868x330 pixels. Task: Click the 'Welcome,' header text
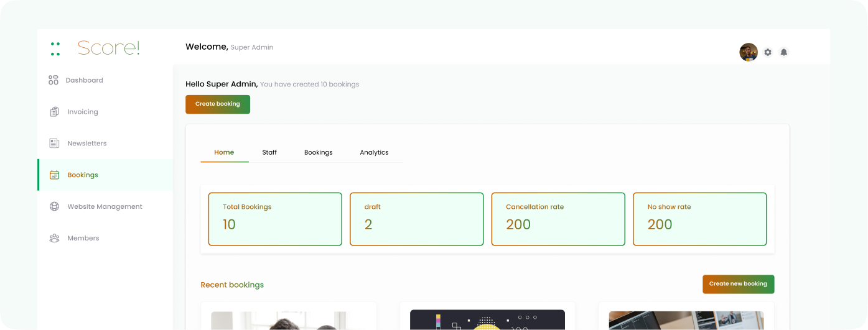(207, 47)
